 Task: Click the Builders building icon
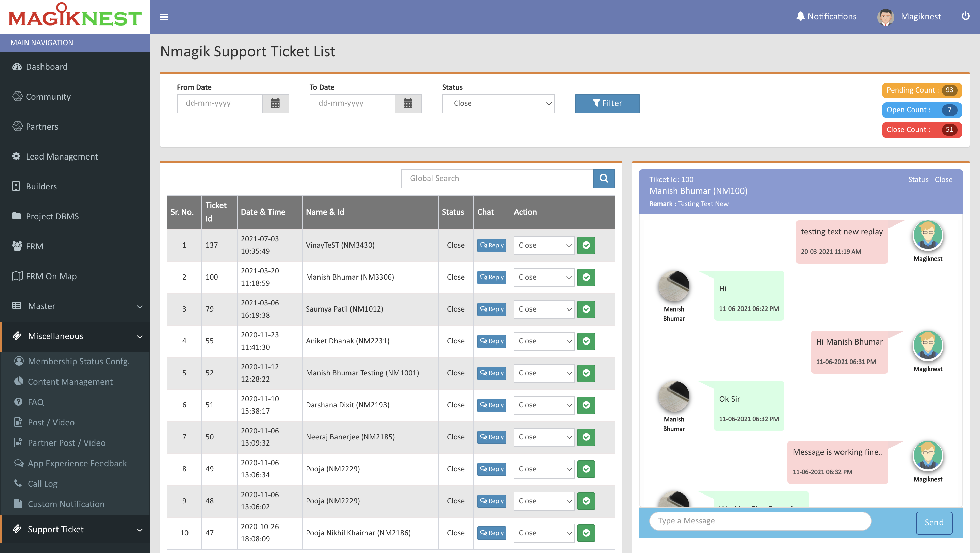(x=16, y=186)
